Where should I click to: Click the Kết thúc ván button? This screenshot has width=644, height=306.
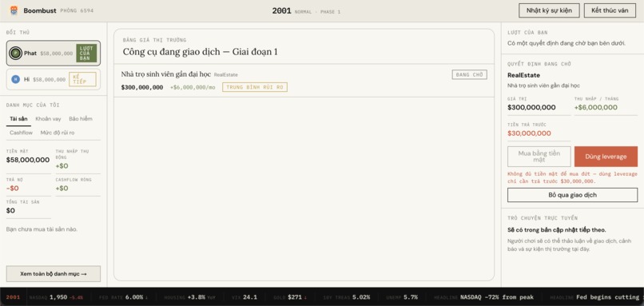[x=610, y=10]
